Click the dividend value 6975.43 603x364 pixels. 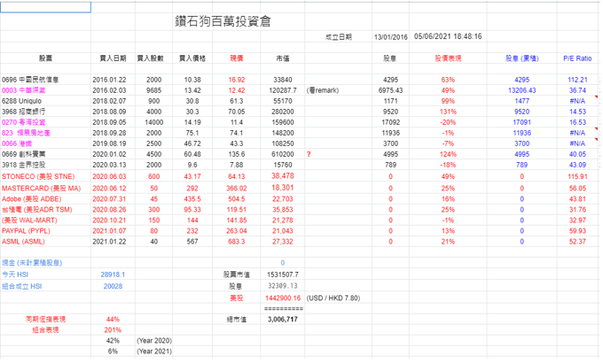[x=390, y=90]
